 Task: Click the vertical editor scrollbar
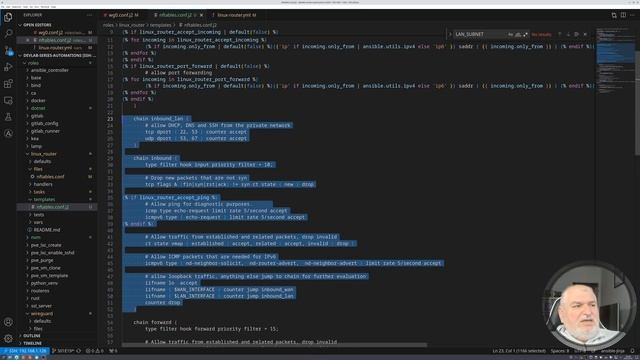(638, 102)
